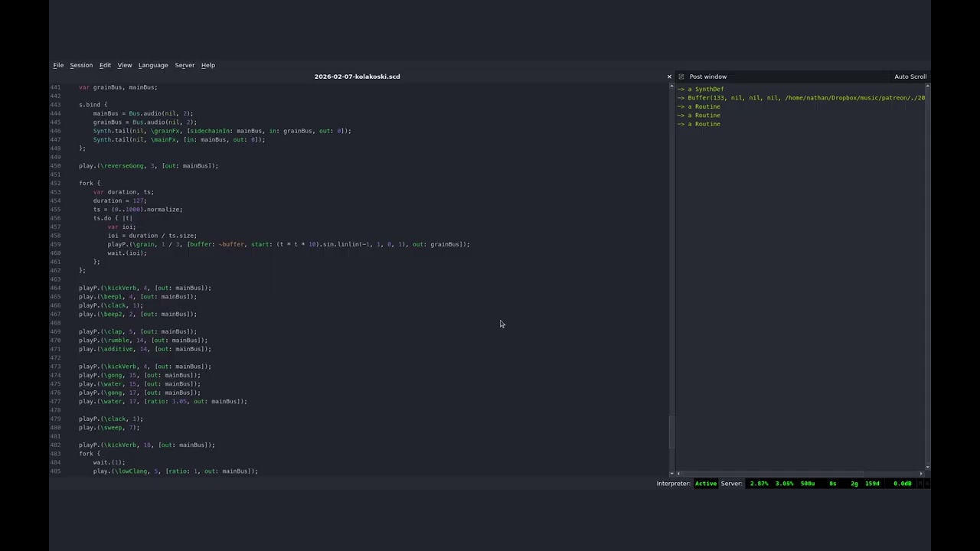
Task: Click the playP.(\kickVerb, 18 line
Action: click(x=147, y=445)
